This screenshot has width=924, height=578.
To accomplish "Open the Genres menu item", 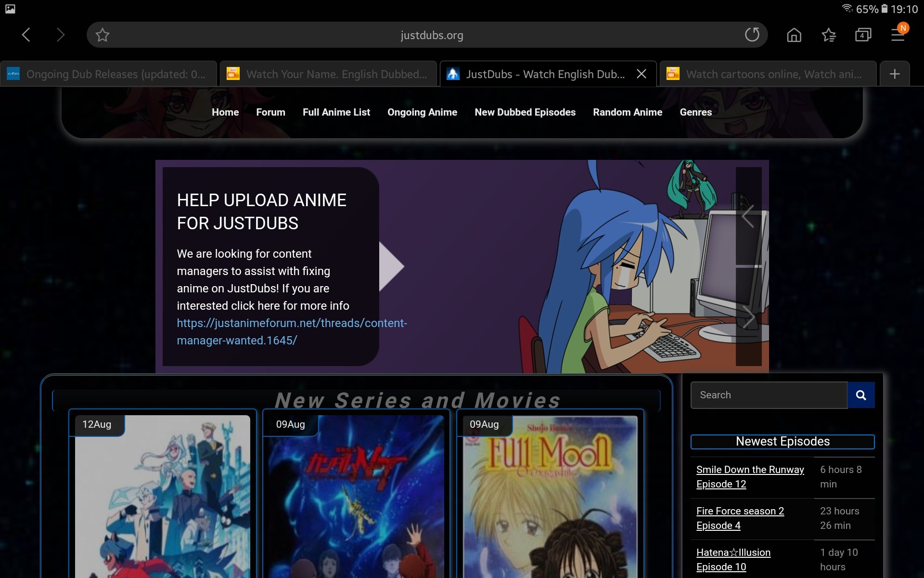I will 695,112.
